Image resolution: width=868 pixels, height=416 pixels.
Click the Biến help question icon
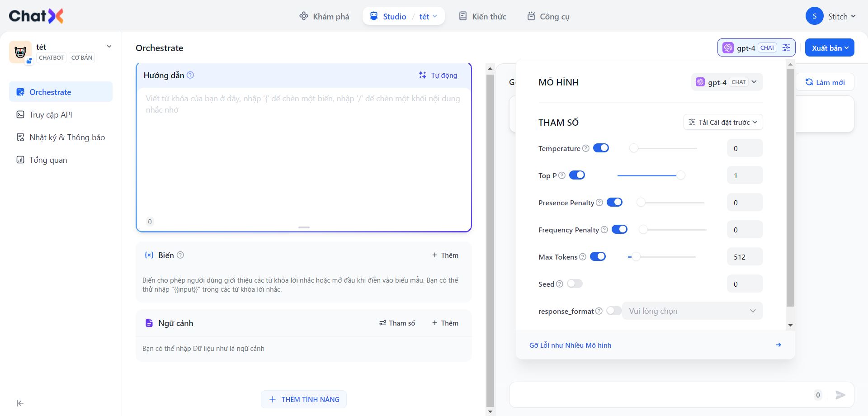pyautogui.click(x=180, y=255)
